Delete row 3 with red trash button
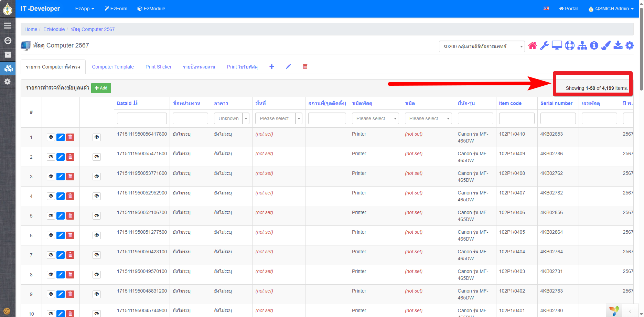Viewport: 644px width, 317px height. [70, 177]
